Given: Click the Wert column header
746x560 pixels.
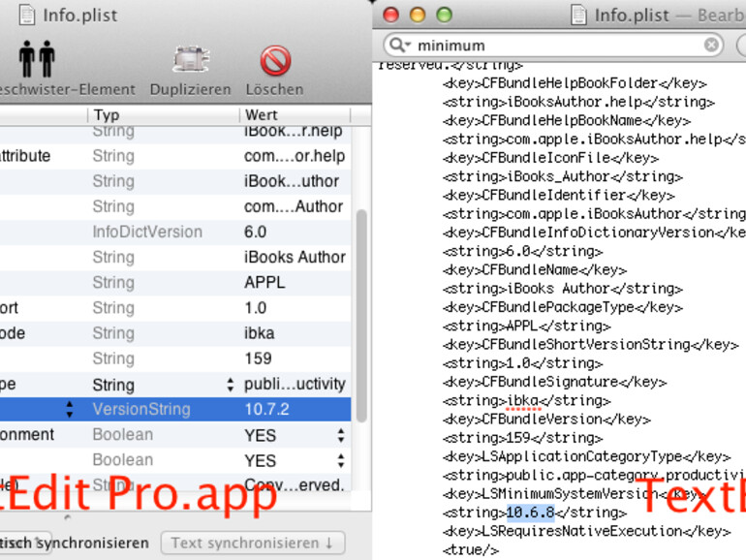Looking at the screenshot, I should (295, 115).
